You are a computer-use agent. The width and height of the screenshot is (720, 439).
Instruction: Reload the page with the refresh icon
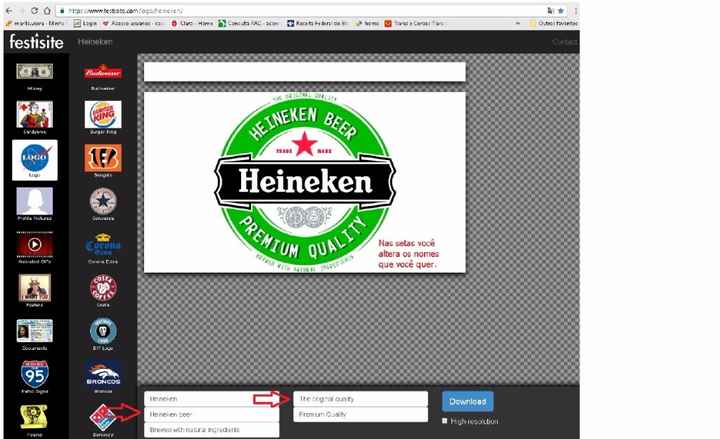(x=34, y=10)
